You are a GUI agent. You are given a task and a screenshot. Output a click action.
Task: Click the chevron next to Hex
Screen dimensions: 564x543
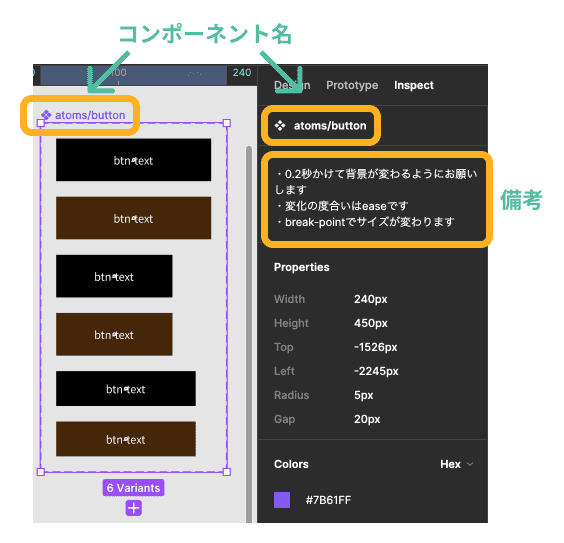pyautogui.click(x=470, y=464)
